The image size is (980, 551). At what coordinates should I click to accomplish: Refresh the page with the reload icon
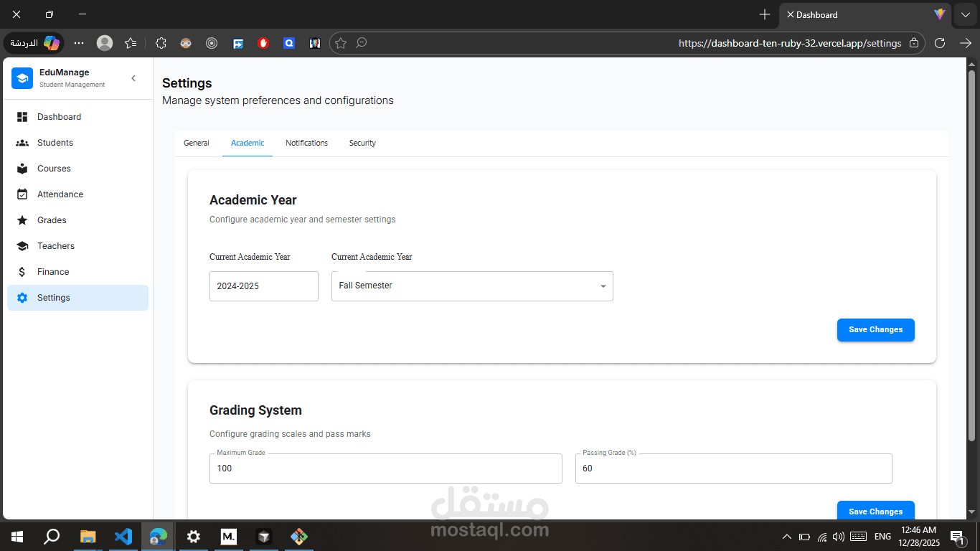tap(940, 43)
